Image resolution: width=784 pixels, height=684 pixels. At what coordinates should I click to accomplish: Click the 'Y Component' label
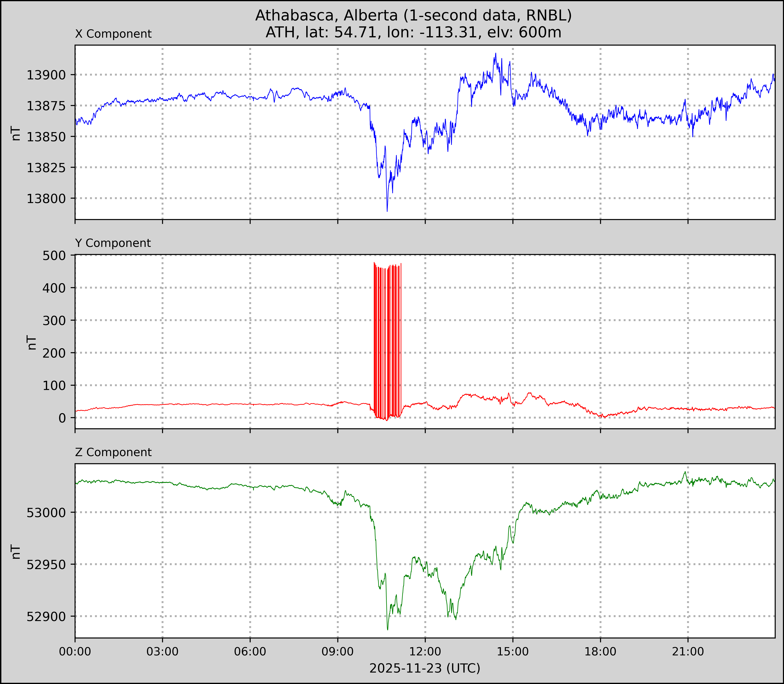click(113, 243)
